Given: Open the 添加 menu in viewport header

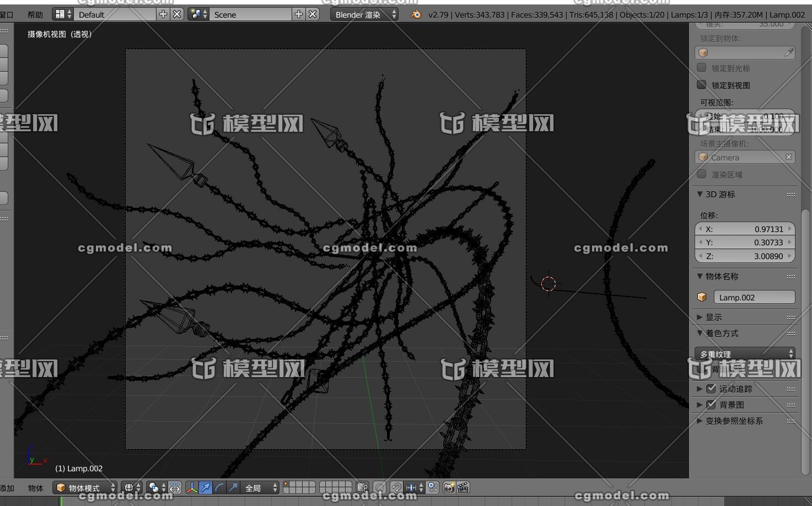Looking at the screenshot, I should click(x=7, y=488).
